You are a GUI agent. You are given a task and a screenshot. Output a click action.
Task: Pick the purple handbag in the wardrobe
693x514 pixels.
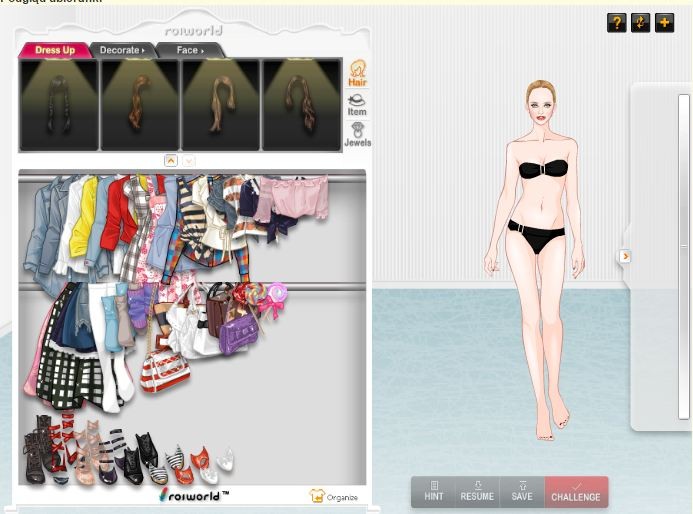(x=238, y=333)
